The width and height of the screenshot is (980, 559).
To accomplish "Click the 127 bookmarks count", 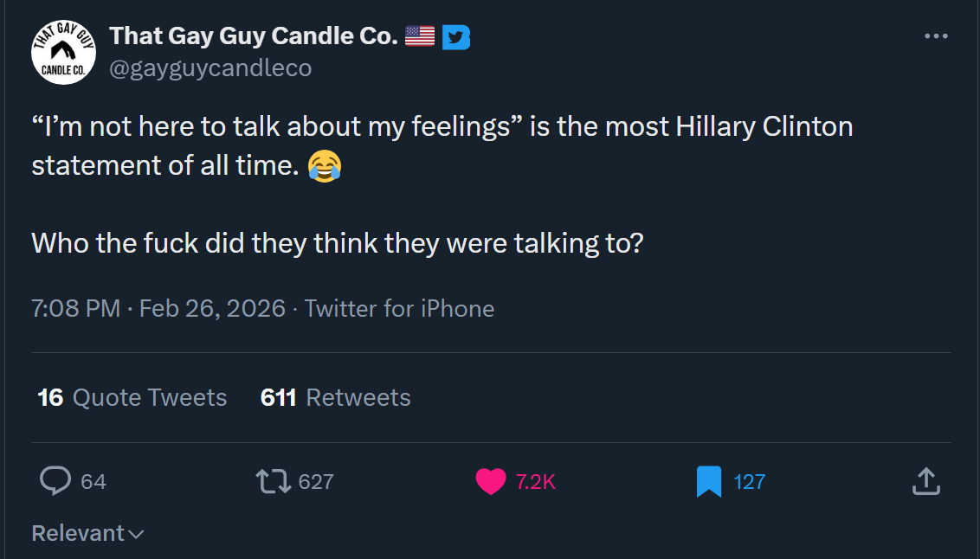I will [x=750, y=482].
